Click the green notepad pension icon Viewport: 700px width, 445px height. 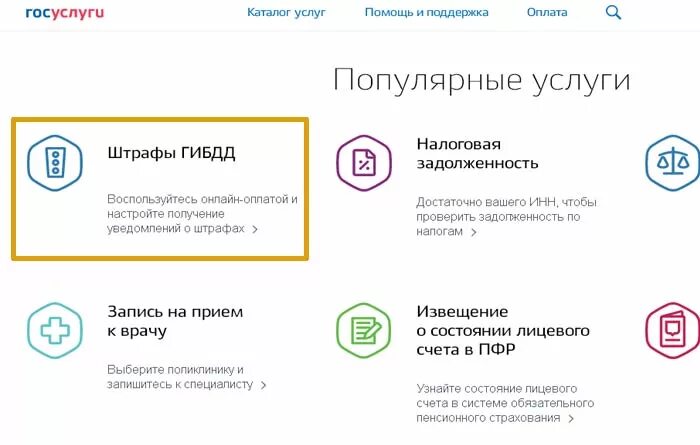364,330
